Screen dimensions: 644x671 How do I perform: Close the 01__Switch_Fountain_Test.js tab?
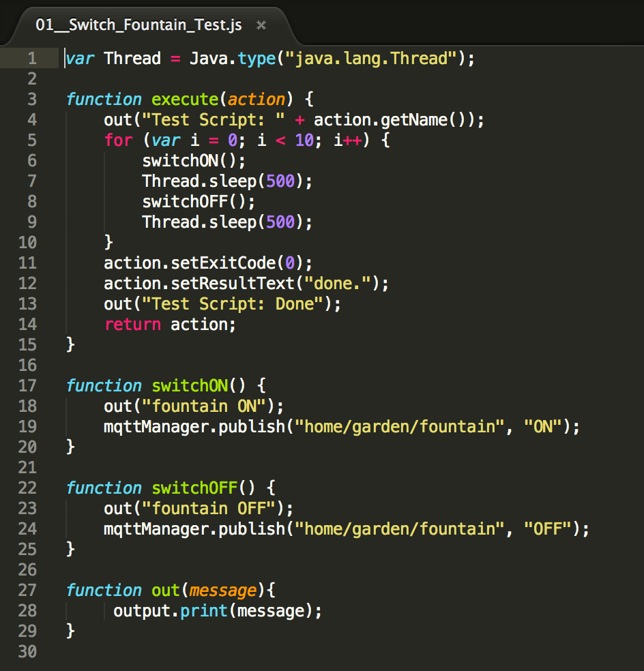(261, 25)
